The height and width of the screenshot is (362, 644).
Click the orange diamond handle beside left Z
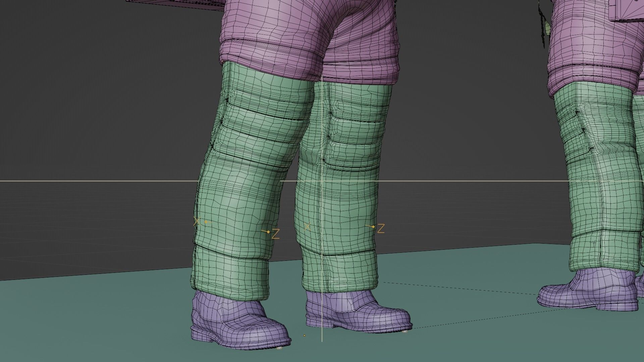(x=268, y=232)
